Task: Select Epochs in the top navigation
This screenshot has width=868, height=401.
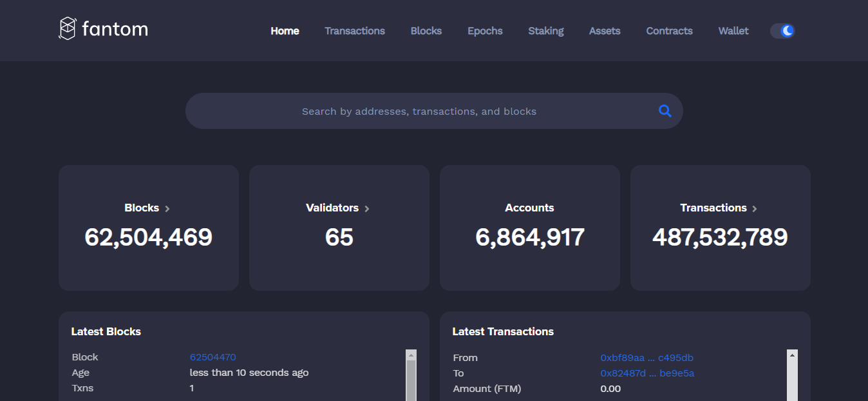Action: [x=485, y=30]
